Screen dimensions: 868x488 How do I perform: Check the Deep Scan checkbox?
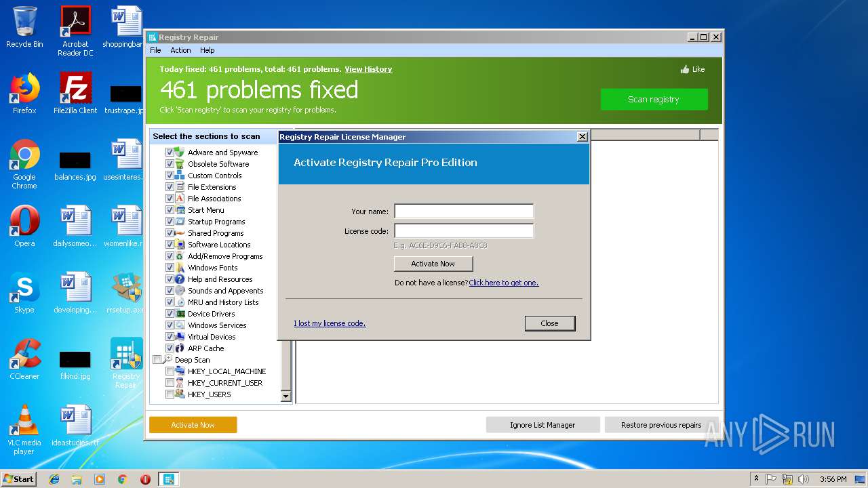(157, 360)
